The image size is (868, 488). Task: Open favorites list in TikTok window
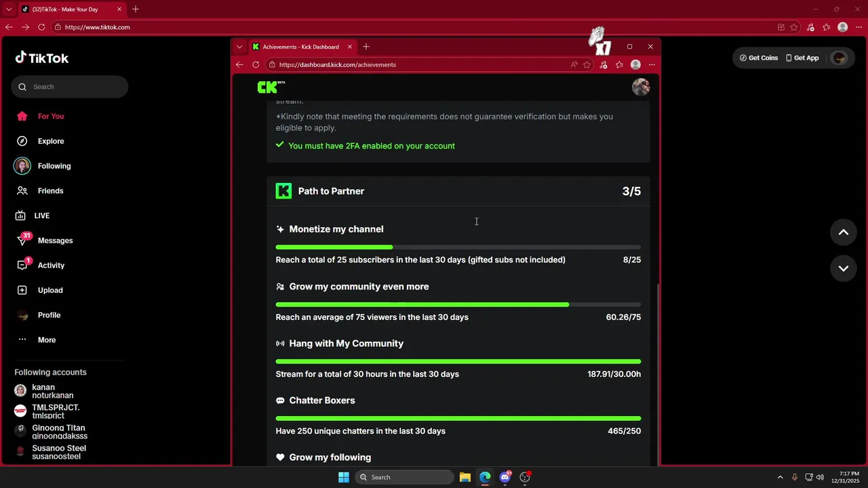[x=827, y=27]
